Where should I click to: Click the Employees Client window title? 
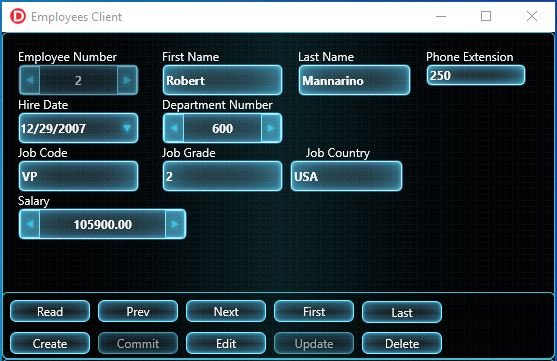(76, 17)
